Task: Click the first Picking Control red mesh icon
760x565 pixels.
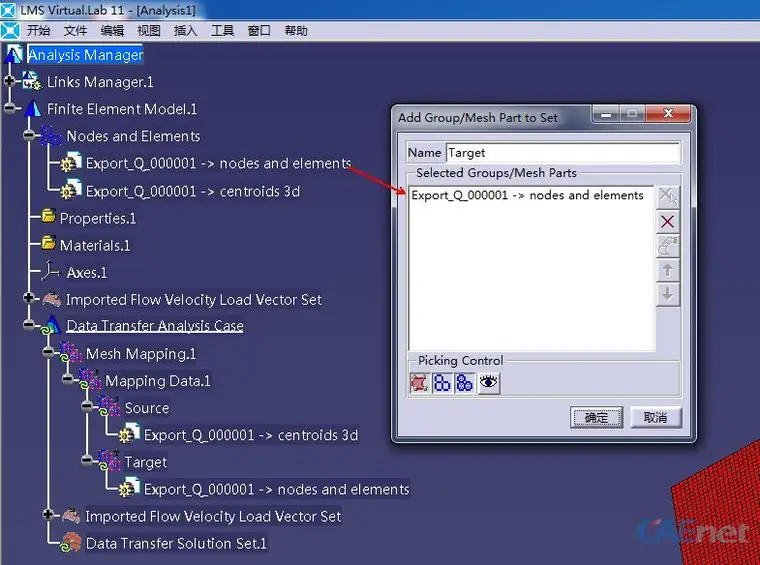Action: click(x=419, y=383)
